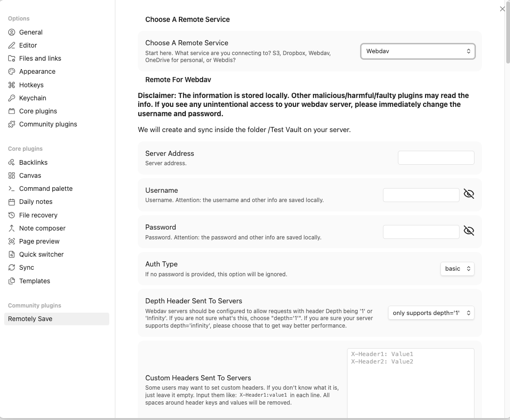Click the 'Depth Header Sent To Servers' label

pyautogui.click(x=194, y=301)
